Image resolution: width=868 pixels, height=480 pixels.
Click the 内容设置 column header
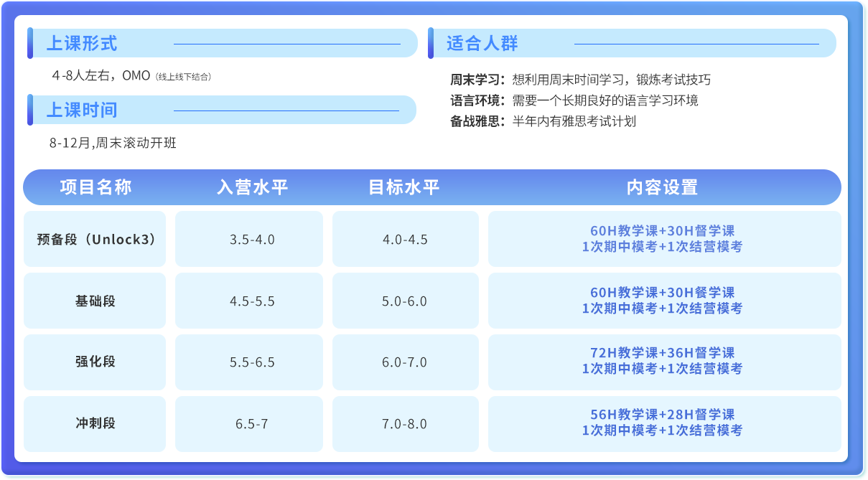coord(663,188)
